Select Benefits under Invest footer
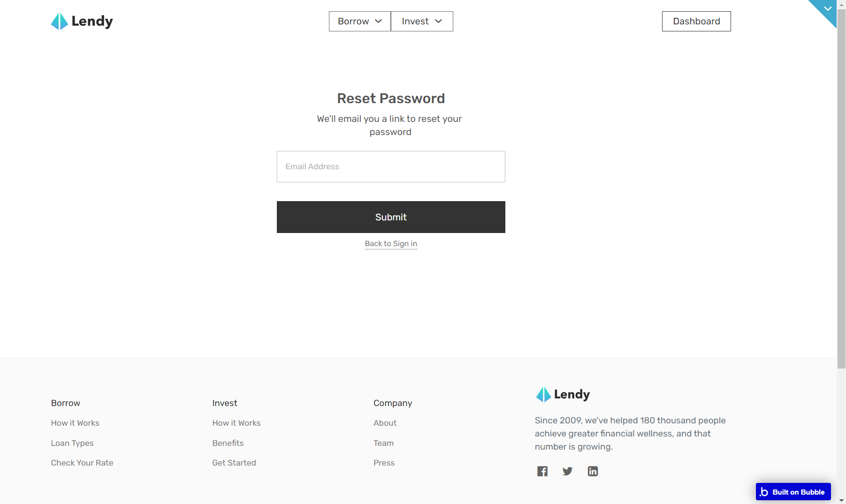Viewport: 846px width, 504px height. pyautogui.click(x=228, y=443)
